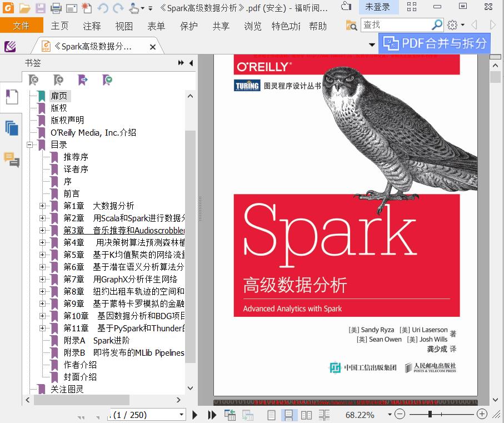Click the bookmark panel vertical scrollbar thumb
504x423 pixels.
191,247
